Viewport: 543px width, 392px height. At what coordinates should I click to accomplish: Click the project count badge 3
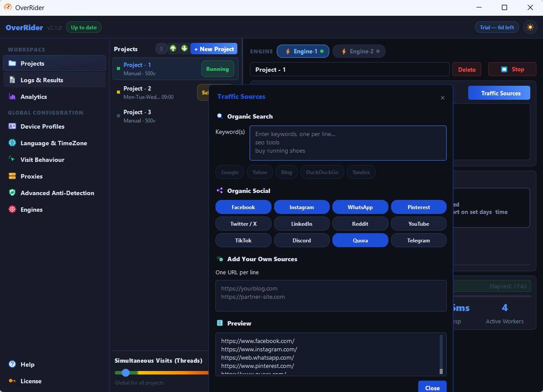point(161,49)
